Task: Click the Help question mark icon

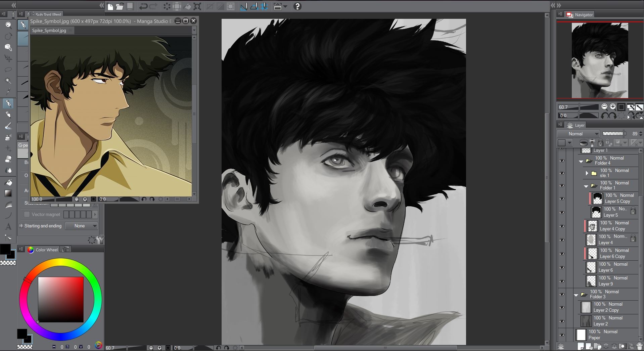Action: (x=297, y=6)
